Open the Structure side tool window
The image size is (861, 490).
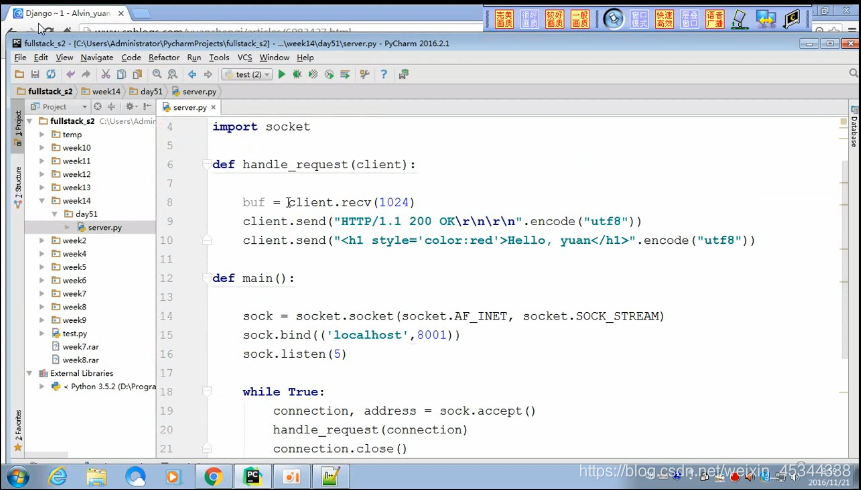[x=18, y=187]
